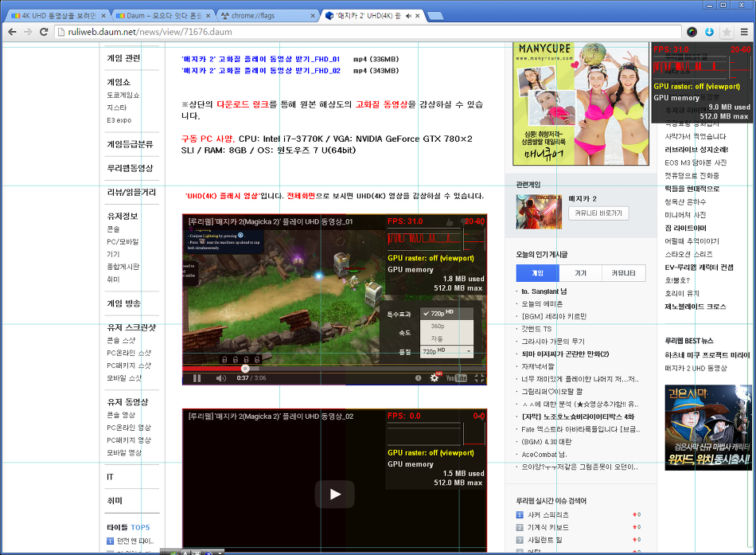Open the '검은사막' advertisement banner

pyautogui.click(x=707, y=428)
